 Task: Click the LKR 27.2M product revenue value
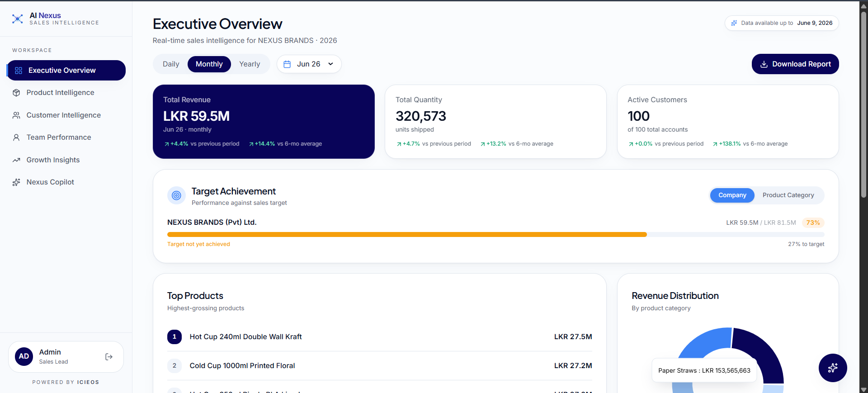(573, 366)
